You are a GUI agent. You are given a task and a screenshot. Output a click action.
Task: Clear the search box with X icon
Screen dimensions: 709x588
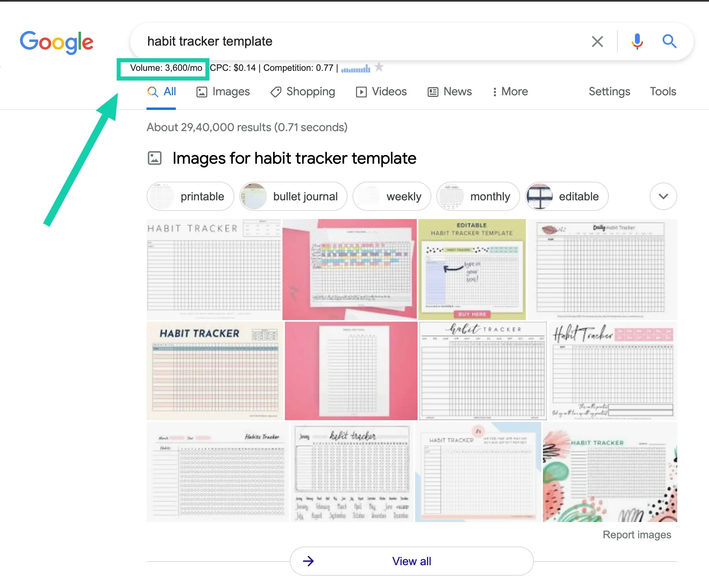[597, 42]
